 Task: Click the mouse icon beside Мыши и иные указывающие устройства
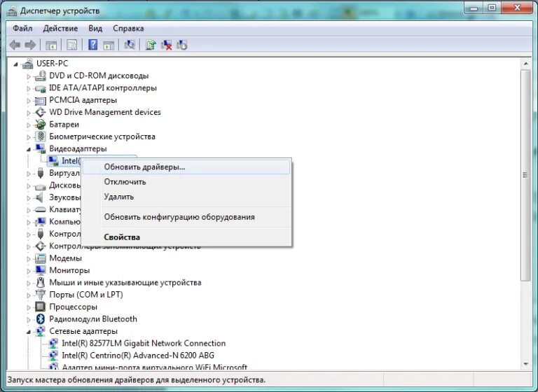pyautogui.click(x=41, y=283)
